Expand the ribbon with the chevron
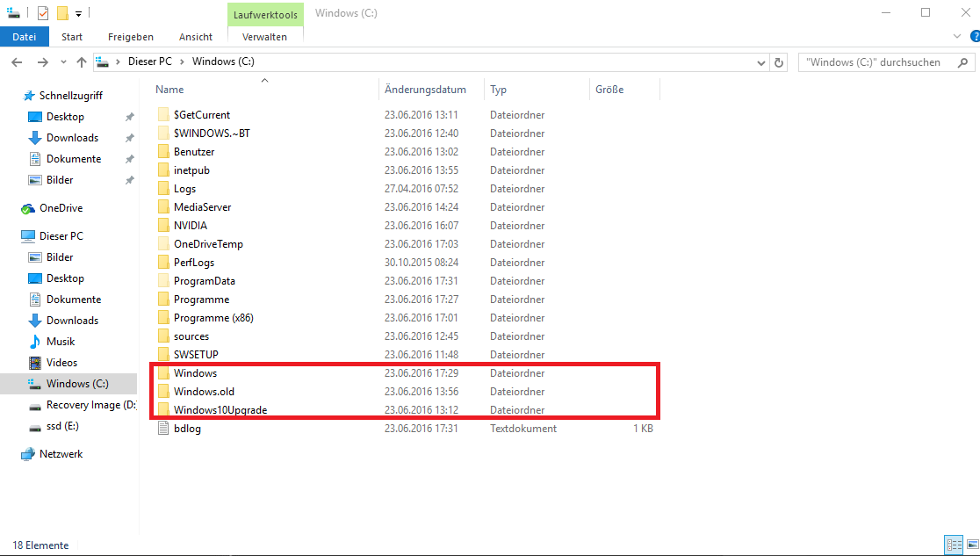This screenshot has width=980, height=556. 957,36
